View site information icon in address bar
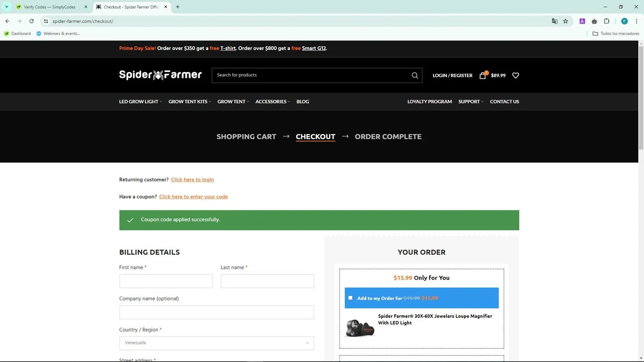This screenshot has height=362, width=644. 46,21
